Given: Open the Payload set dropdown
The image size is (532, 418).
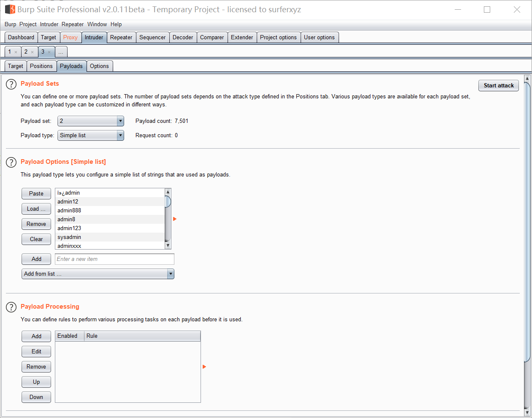Looking at the screenshot, I should (x=91, y=121).
